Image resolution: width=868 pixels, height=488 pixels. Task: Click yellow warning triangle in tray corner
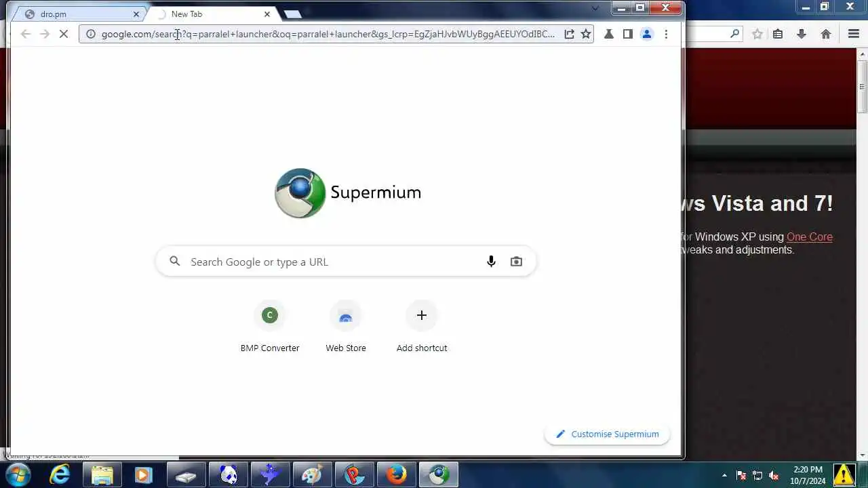click(844, 475)
